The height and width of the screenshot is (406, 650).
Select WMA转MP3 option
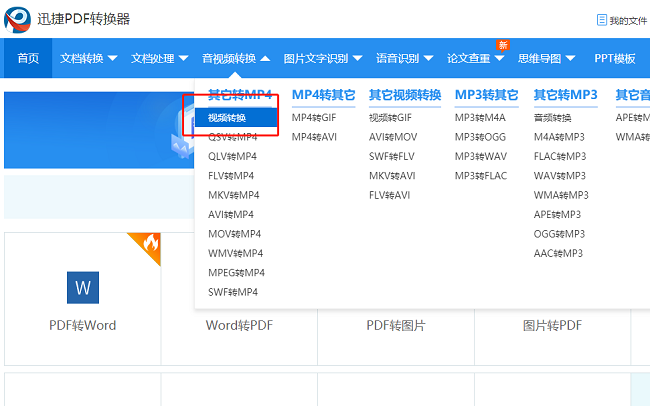561,195
